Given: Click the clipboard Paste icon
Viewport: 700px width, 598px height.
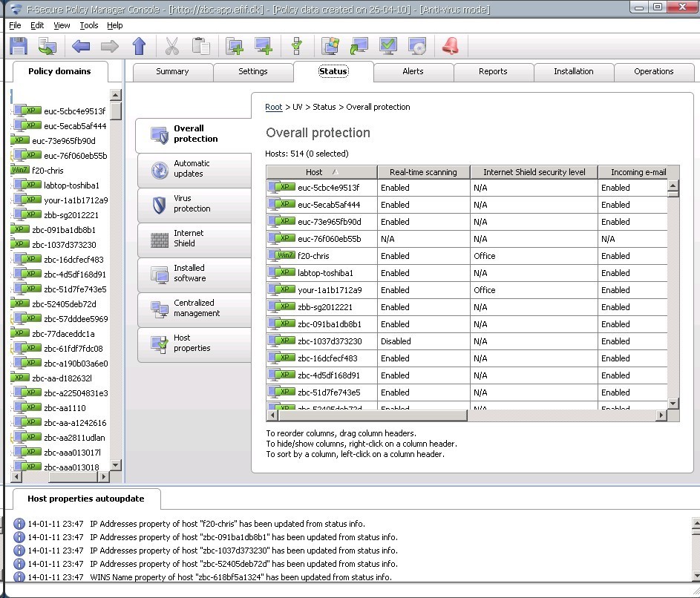Looking at the screenshot, I should pyautogui.click(x=200, y=47).
